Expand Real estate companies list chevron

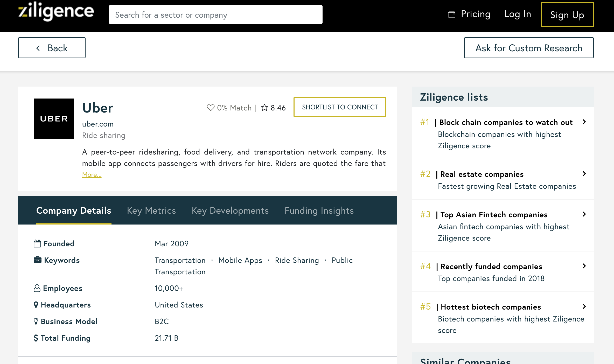tap(584, 174)
